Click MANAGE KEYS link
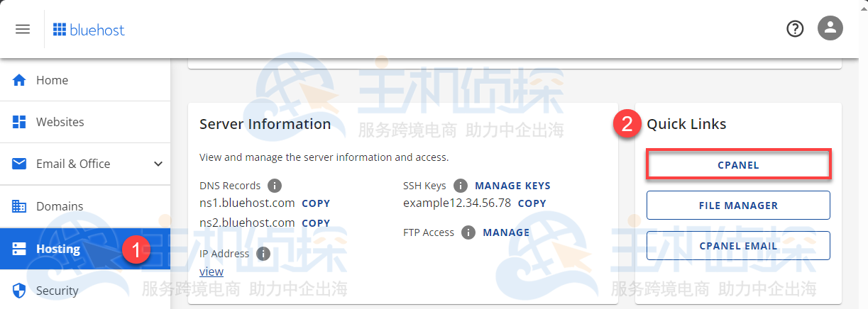Screen dimensions: 868x309 point(512,186)
